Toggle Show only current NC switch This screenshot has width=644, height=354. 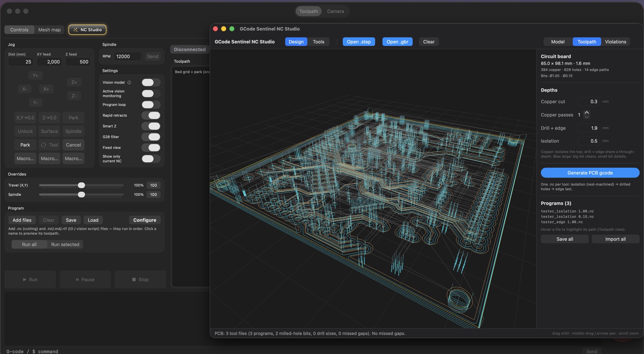click(151, 159)
